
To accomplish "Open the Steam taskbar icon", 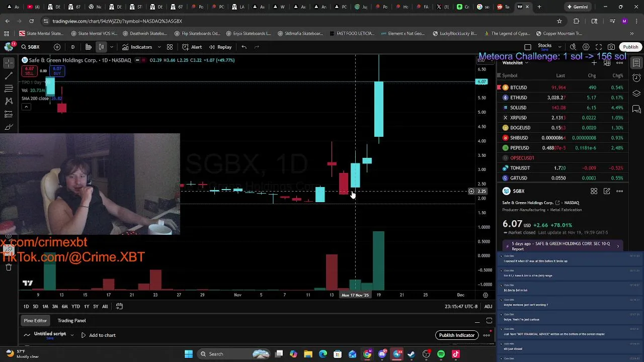I will (412, 354).
